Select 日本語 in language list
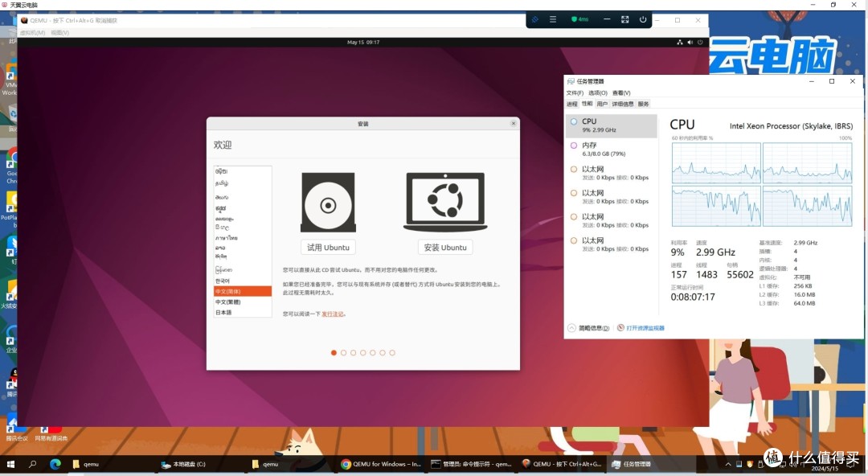This screenshot has height=476, width=868. (243, 313)
